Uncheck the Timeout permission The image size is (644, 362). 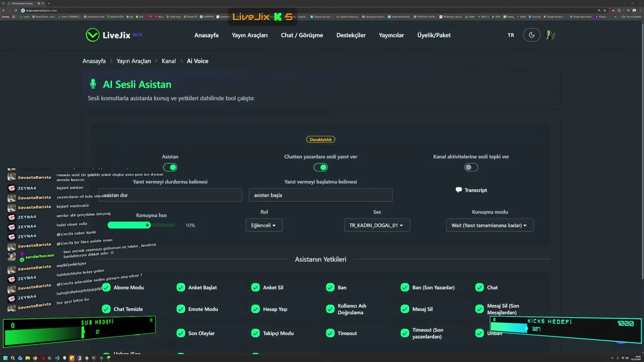(x=330, y=333)
